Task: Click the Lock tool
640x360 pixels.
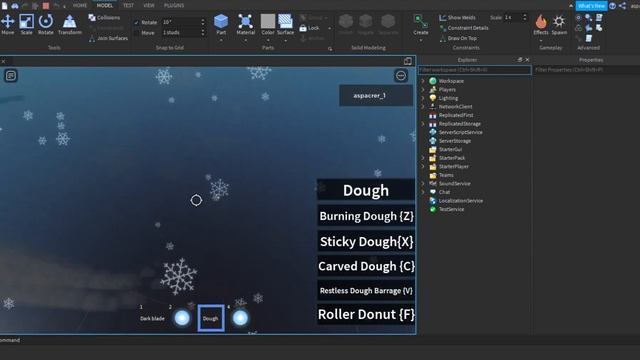Action: pos(310,28)
